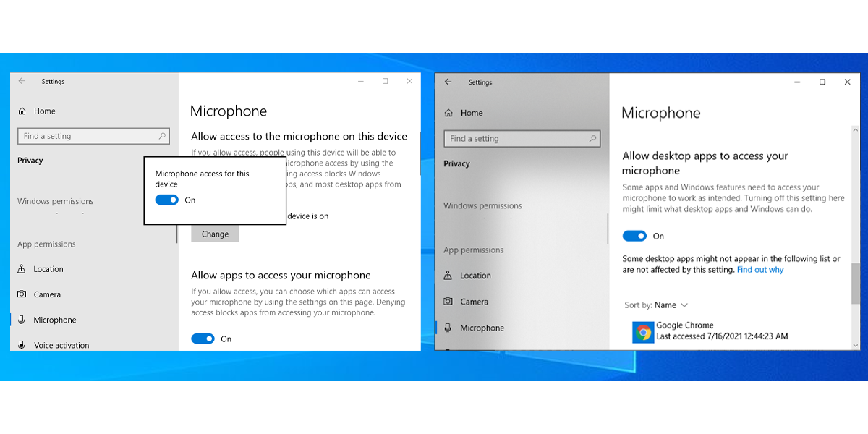Close the right Settings window
This screenshot has width=868, height=434.
tap(848, 82)
